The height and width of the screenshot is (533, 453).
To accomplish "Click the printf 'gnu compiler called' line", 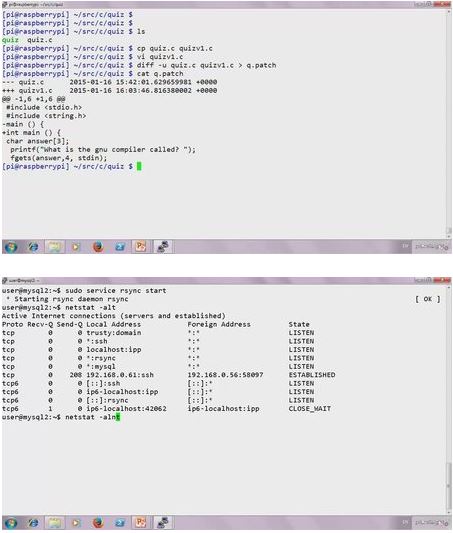I will point(103,150).
